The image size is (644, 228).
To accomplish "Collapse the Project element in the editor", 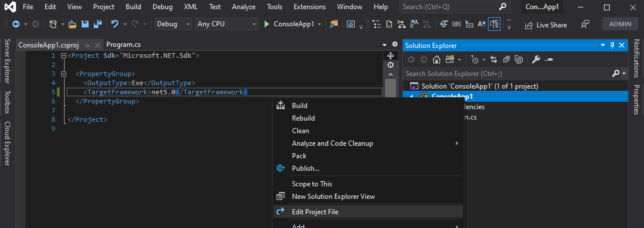I will point(63,56).
